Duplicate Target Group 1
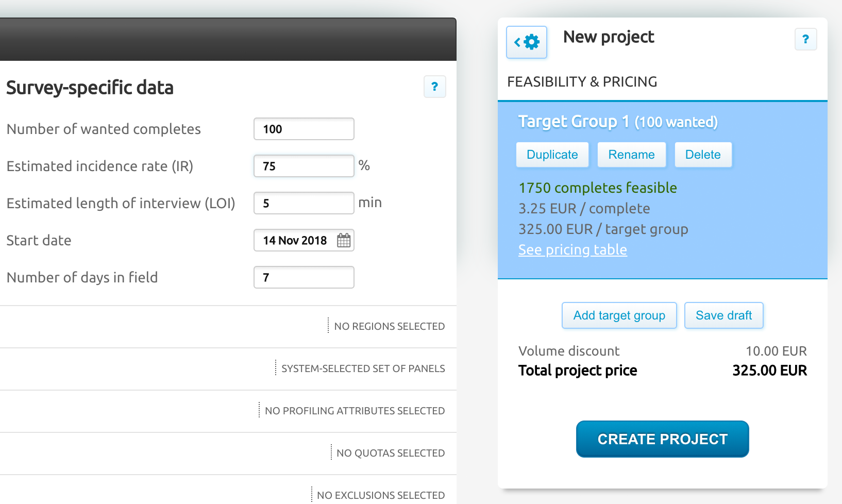 click(x=552, y=155)
